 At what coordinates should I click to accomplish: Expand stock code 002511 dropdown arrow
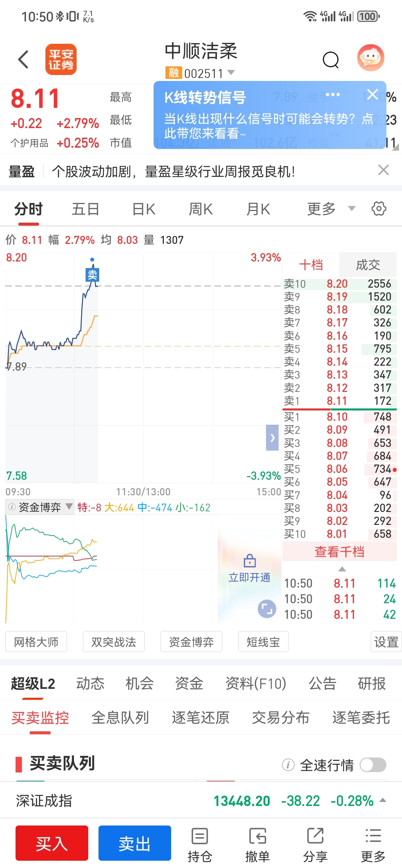pyautogui.click(x=231, y=72)
